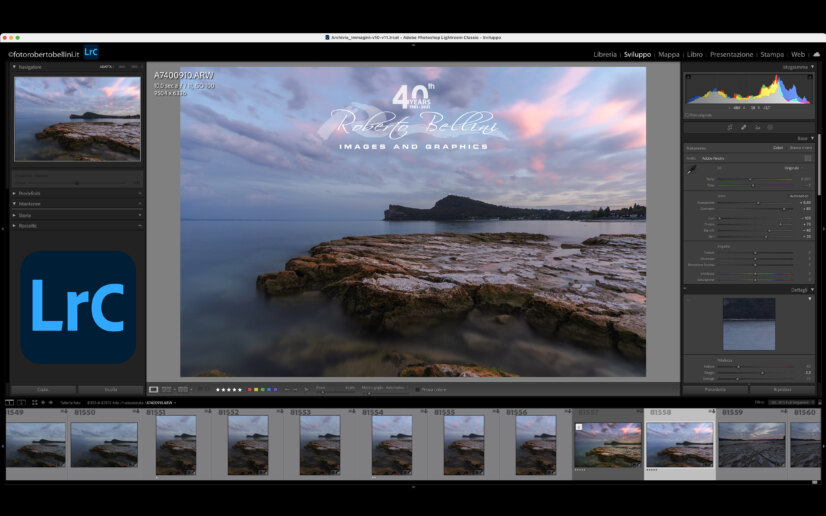Click the Precedente button

tap(715, 390)
